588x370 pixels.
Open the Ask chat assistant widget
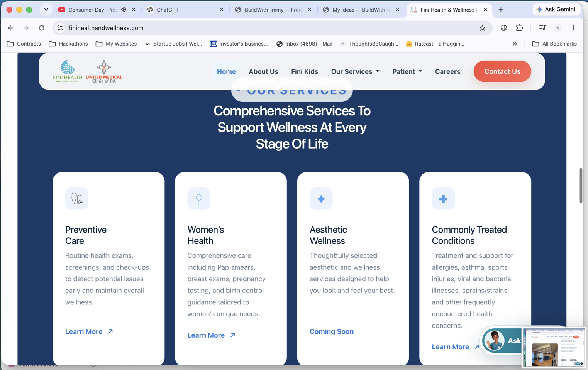[x=501, y=341]
